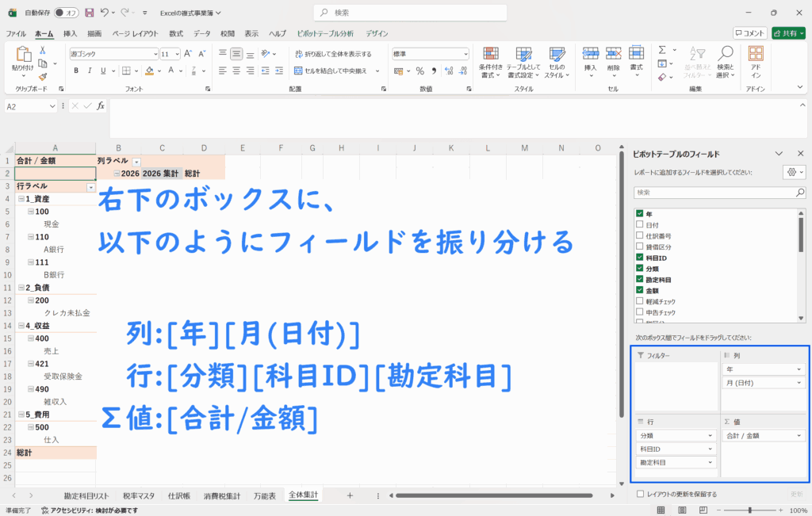The height and width of the screenshot is (516, 812).
Task: Collapse the 1_資産 row group
Action: click(21, 199)
